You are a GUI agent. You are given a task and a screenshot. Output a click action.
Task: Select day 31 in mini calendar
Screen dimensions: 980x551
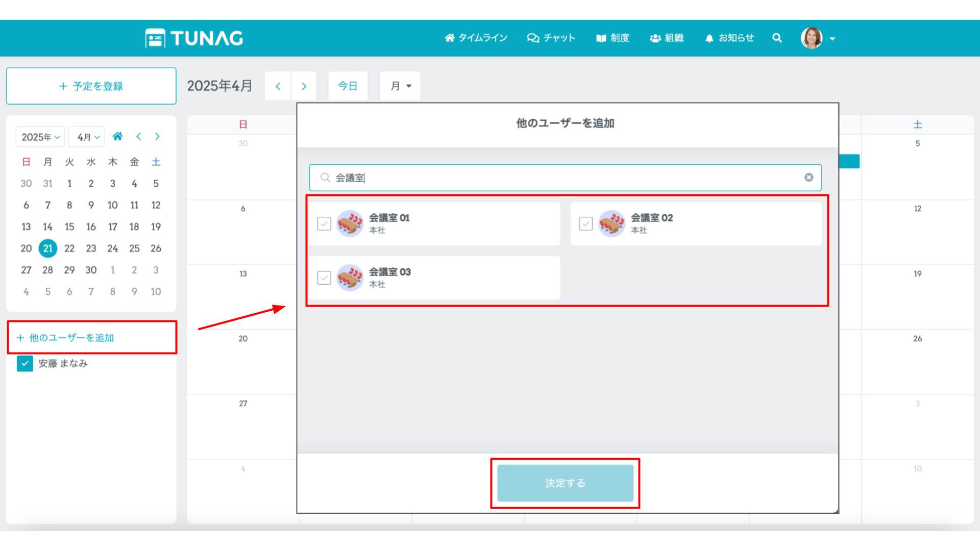tap(47, 184)
